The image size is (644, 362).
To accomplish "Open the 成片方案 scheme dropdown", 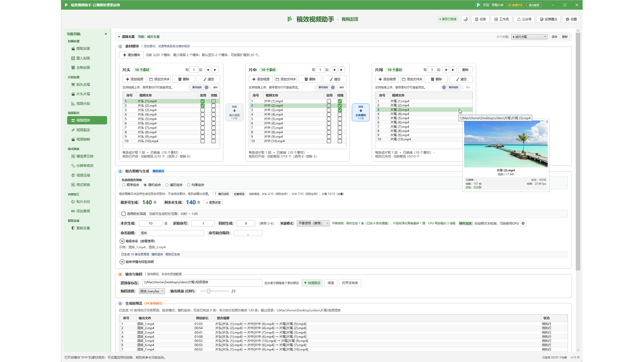I will coord(529,37).
